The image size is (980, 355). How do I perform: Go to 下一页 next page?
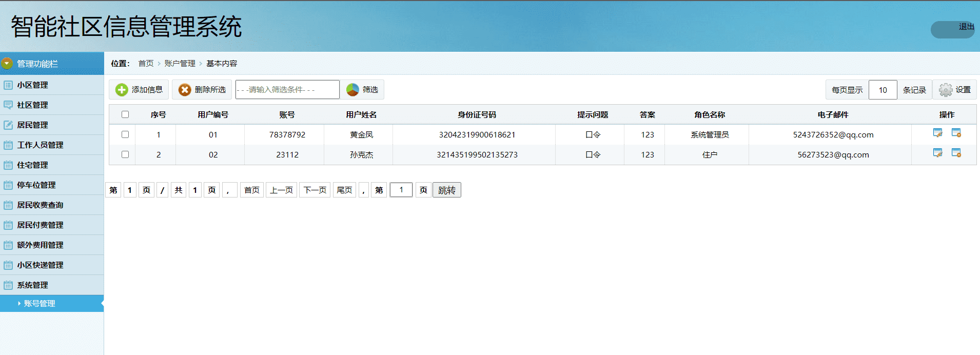[x=315, y=190]
